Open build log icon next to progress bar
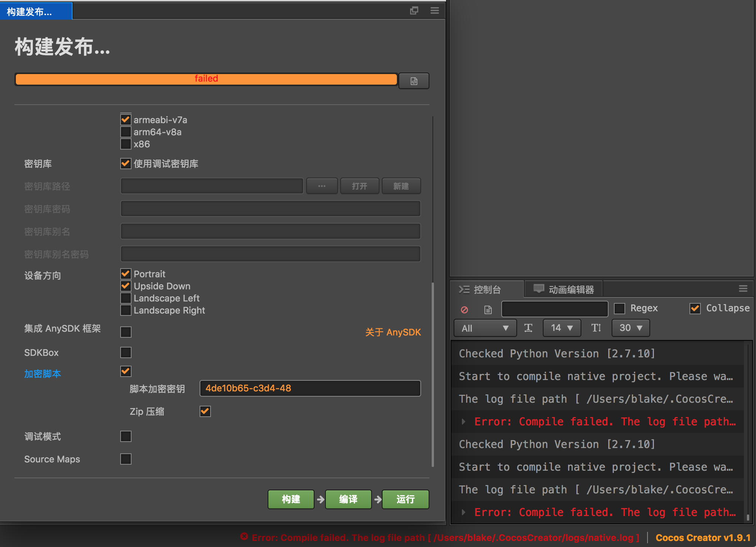Viewport: 756px width, 547px height. [414, 81]
